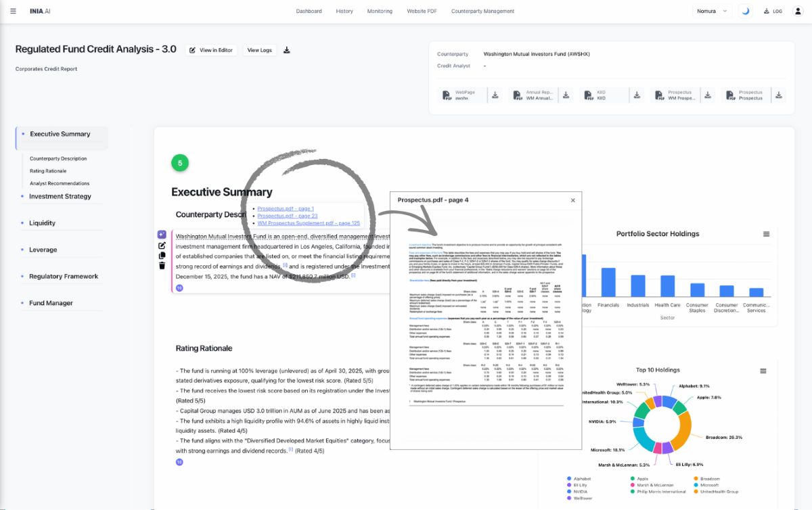Expand the Leverage section
Screen dimensions: 812x510
tap(43, 250)
